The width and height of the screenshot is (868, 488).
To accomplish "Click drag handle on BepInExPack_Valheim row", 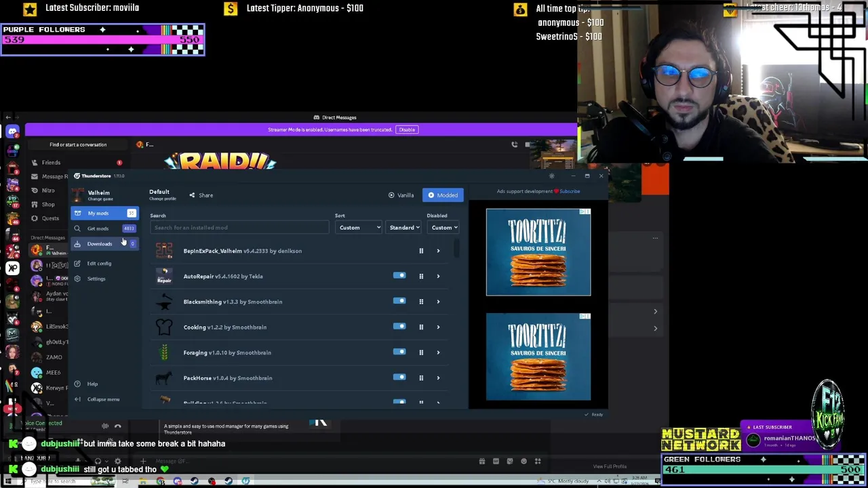I will click(x=421, y=251).
